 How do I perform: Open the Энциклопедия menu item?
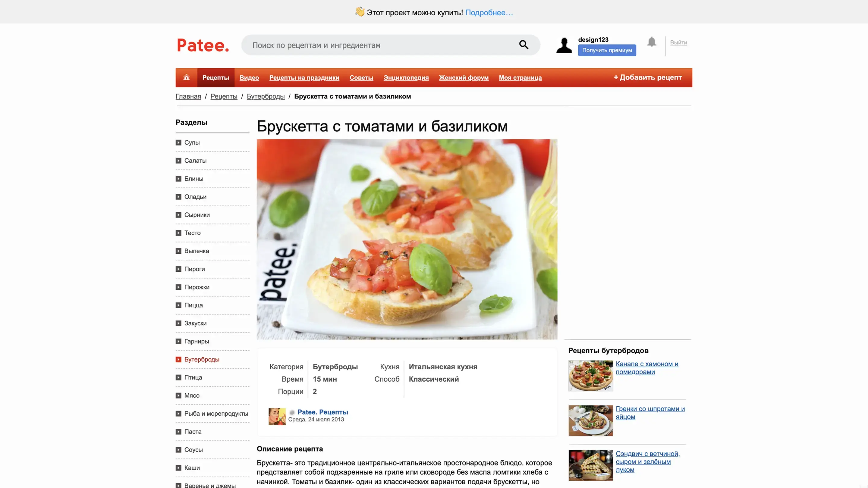[x=406, y=77]
